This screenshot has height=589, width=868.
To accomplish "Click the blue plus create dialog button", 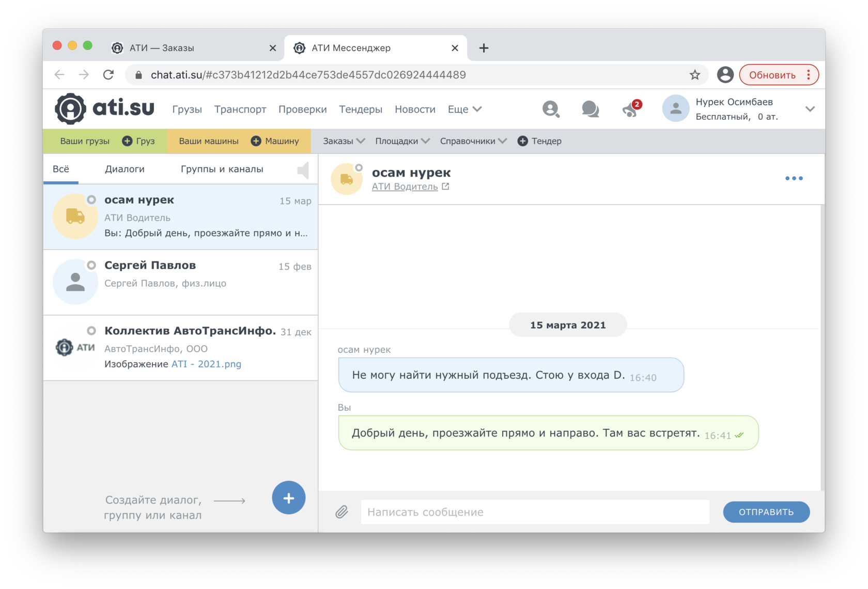I will point(288,498).
